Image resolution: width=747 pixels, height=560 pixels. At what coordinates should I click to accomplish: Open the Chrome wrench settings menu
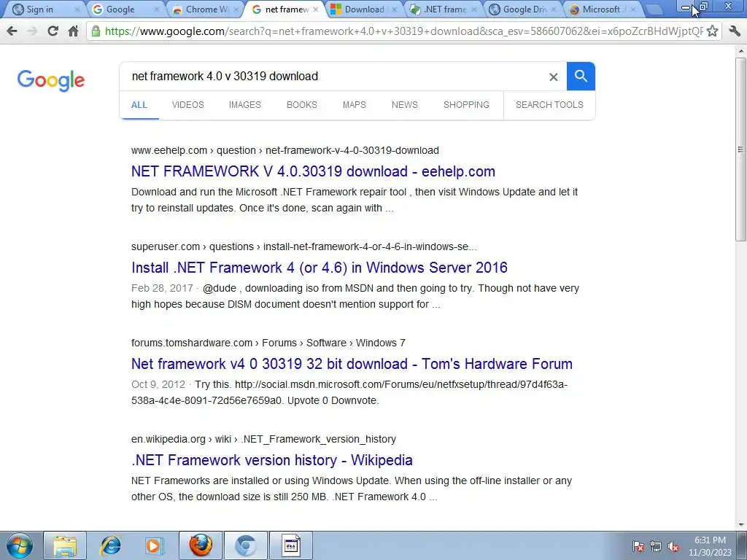(735, 31)
